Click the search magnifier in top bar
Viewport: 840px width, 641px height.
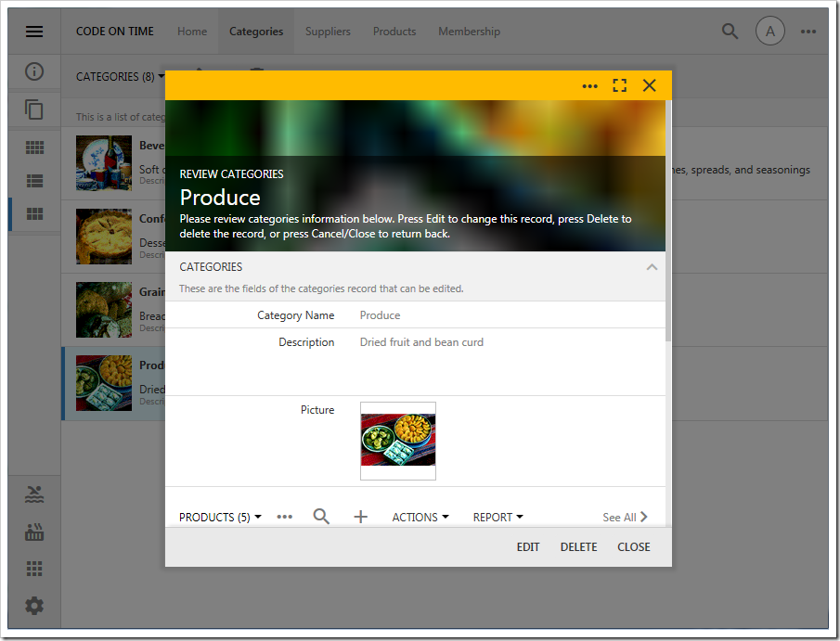click(x=730, y=32)
